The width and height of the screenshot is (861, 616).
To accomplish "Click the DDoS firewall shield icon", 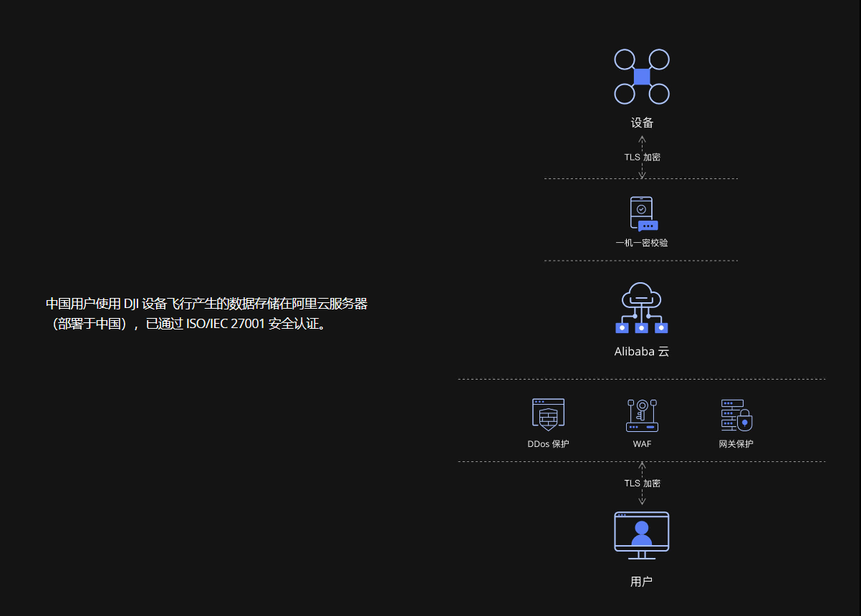I will click(x=548, y=415).
